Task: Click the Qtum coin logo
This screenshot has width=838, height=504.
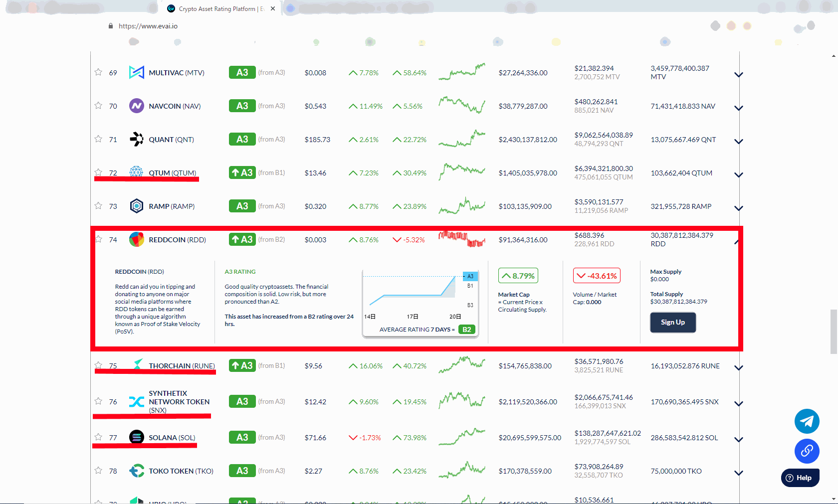Action: click(136, 172)
